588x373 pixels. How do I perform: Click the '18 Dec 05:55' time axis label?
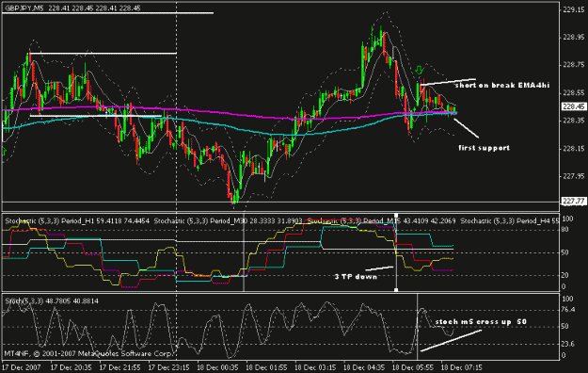pos(412,367)
